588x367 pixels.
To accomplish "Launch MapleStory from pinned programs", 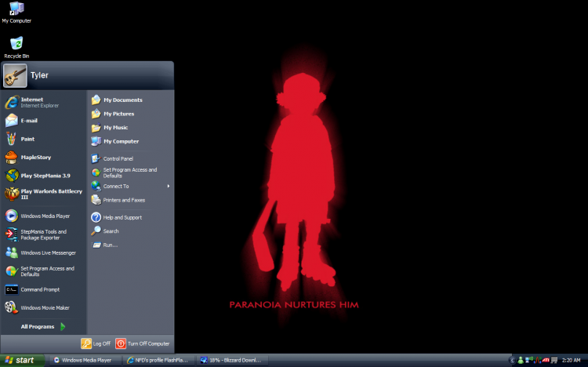I will (x=34, y=157).
